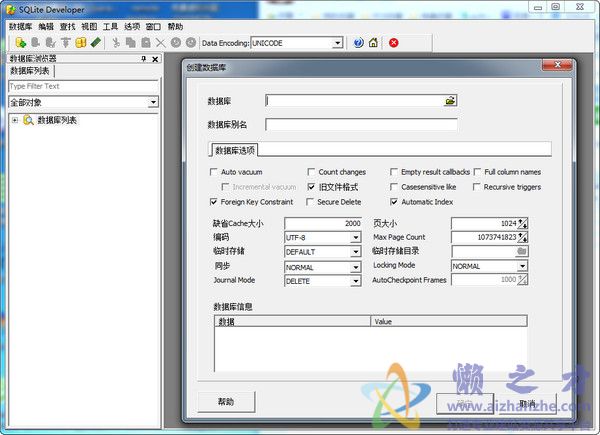600x435 pixels.
Task: Open the 视图 menu
Action: point(89,26)
